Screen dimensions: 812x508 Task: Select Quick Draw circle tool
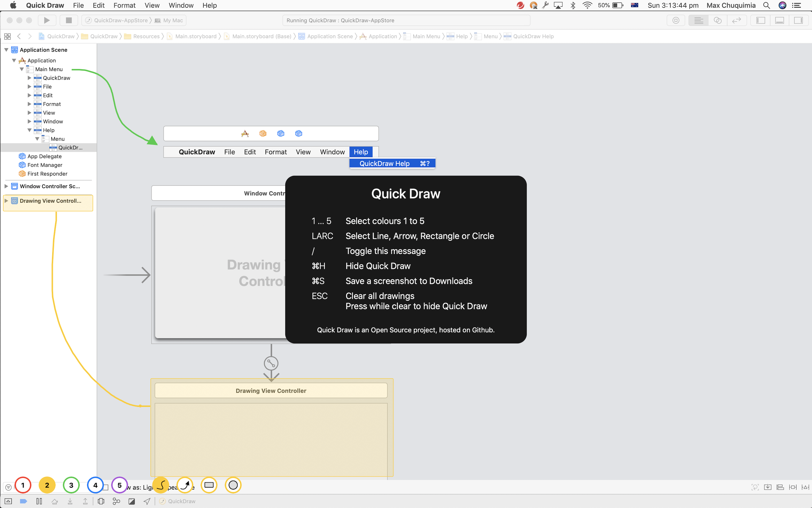click(x=233, y=485)
